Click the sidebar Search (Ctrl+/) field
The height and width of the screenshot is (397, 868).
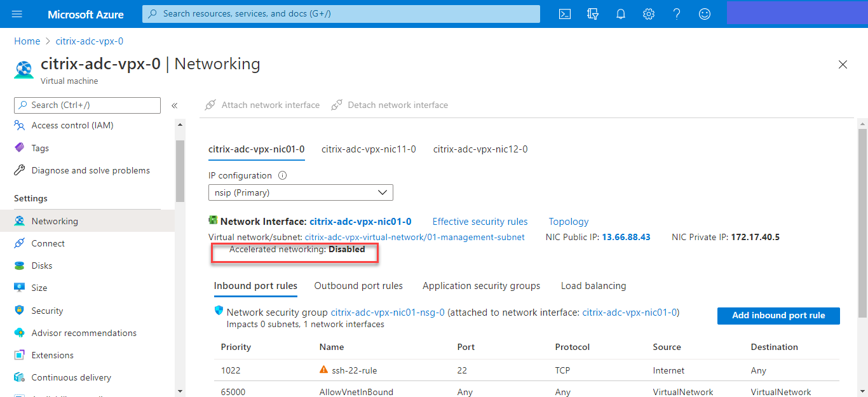coord(87,105)
